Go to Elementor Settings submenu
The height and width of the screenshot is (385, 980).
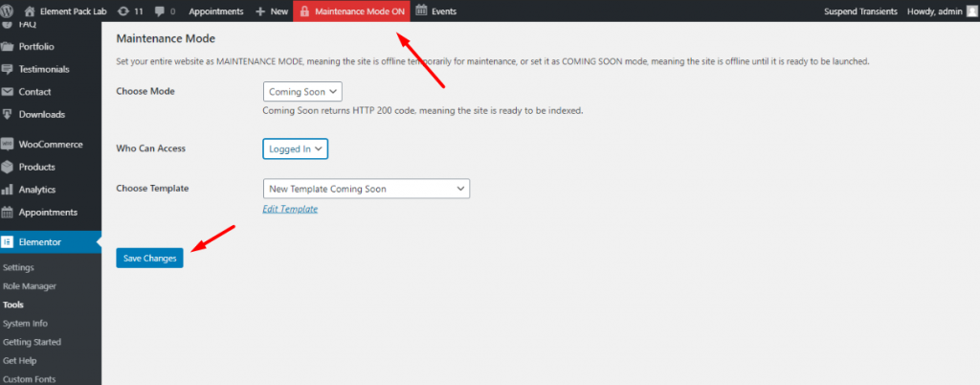[x=19, y=267]
